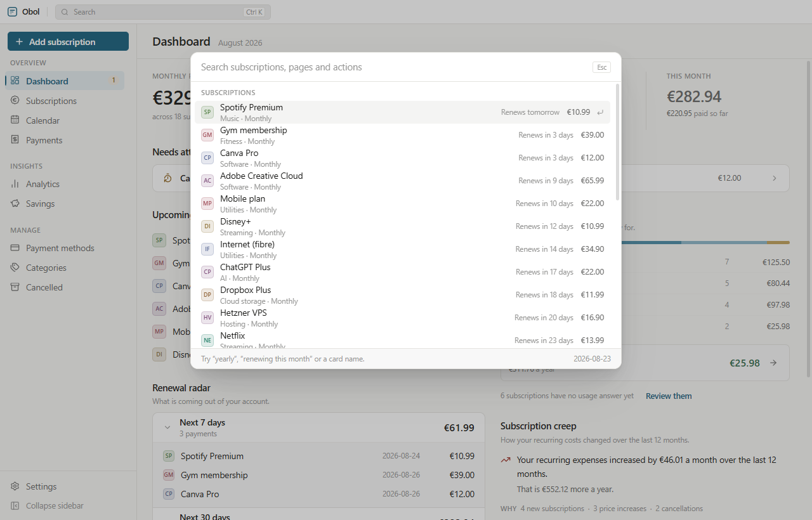Select the Hetzner VPS result row
The width and height of the screenshot is (812, 520).
tap(403, 318)
